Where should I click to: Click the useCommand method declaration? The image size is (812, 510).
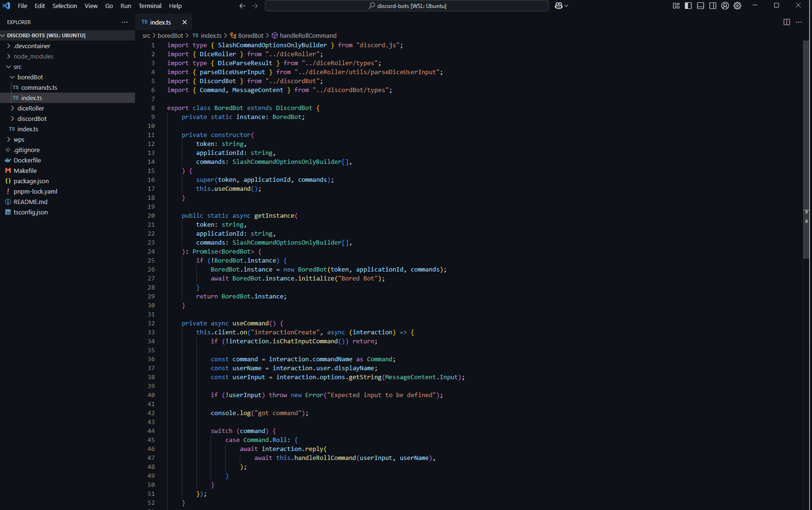click(250, 323)
